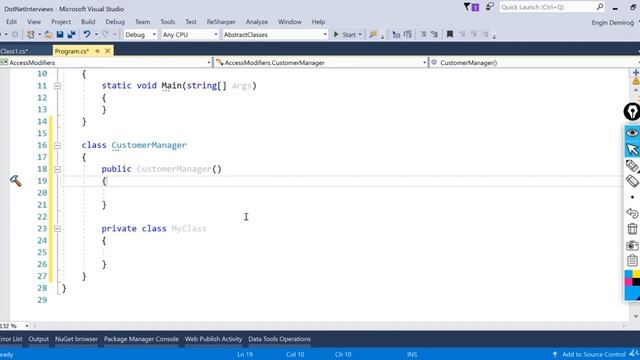Screen dimensions: 640x360
Task: Open the Edit menu
Action: [x=11, y=22]
